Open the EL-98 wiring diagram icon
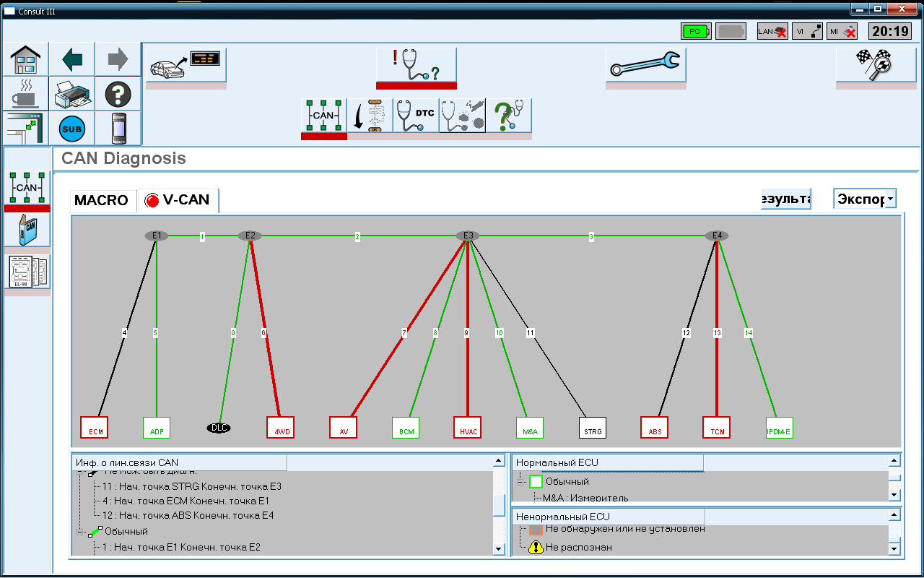Image resolution: width=924 pixels, height=578 pixels. (27, 272)
